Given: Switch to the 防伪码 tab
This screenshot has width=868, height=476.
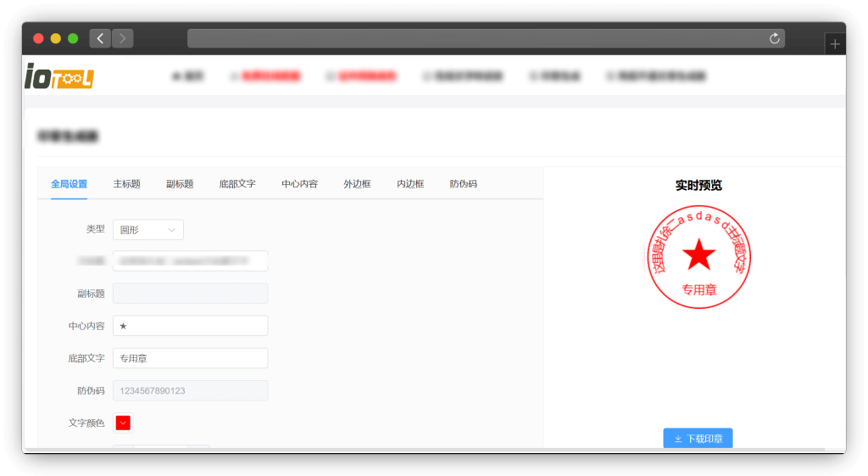Looking at the screenshot, I should pos(464,184).
